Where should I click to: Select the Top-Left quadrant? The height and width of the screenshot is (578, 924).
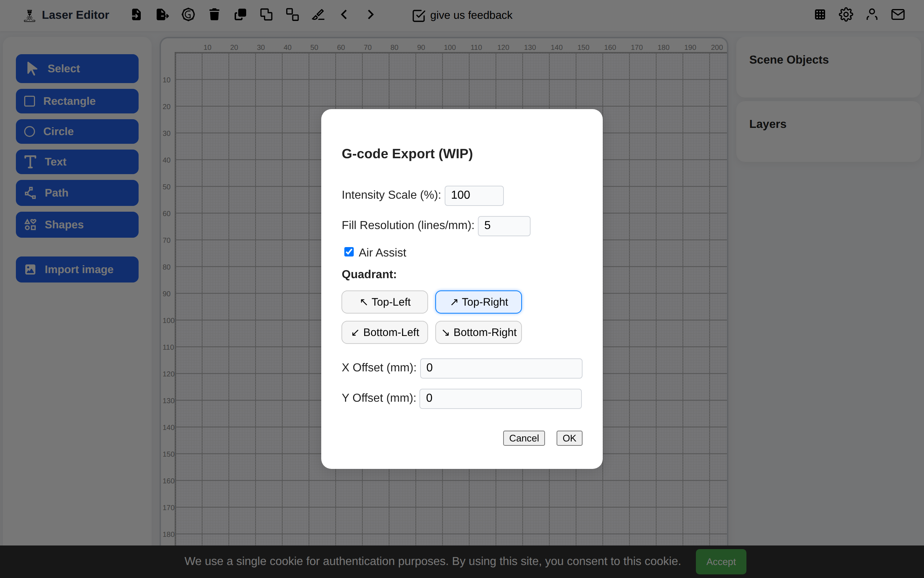point(384,302)
